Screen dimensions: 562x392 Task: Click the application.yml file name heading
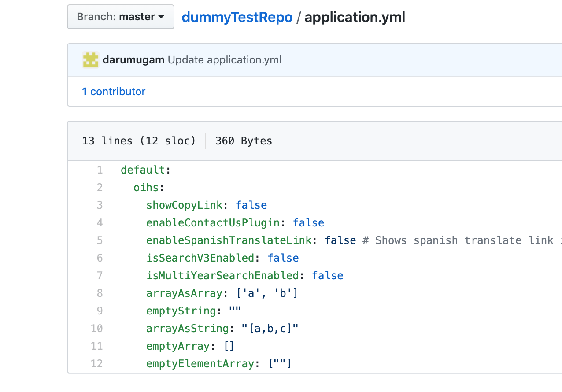[355, 17]
